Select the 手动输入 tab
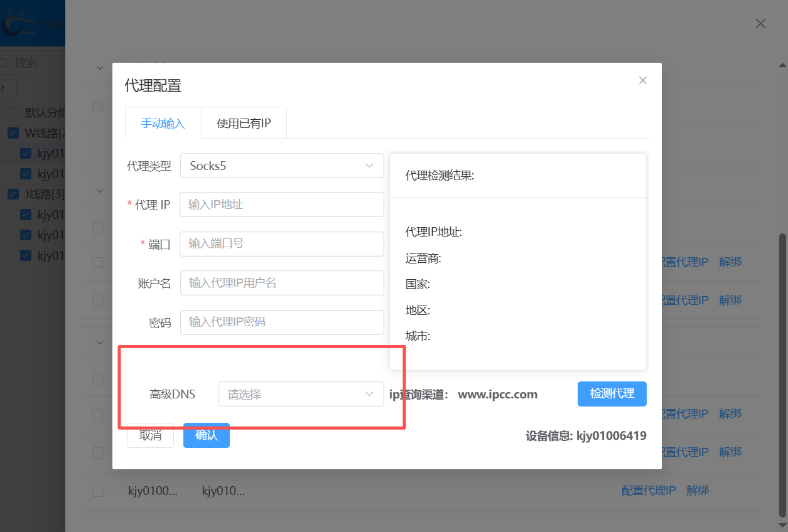 [163, 123]
